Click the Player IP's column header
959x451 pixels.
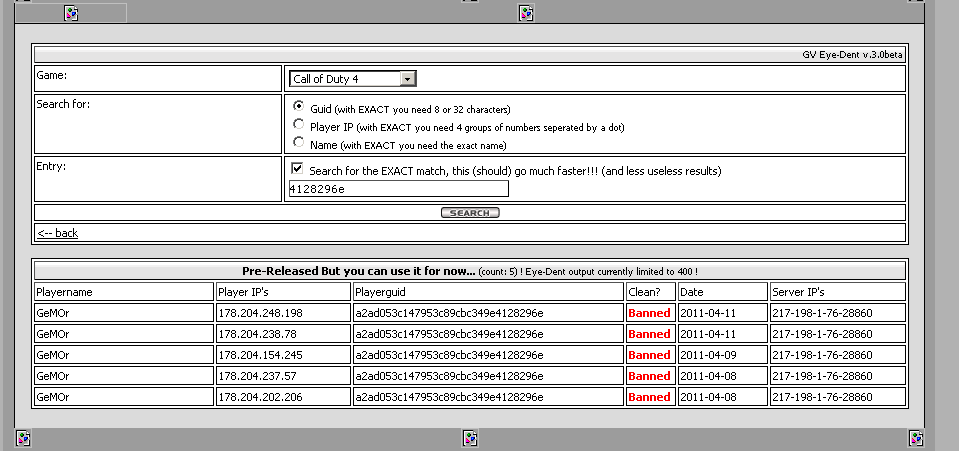pos(284,292)
